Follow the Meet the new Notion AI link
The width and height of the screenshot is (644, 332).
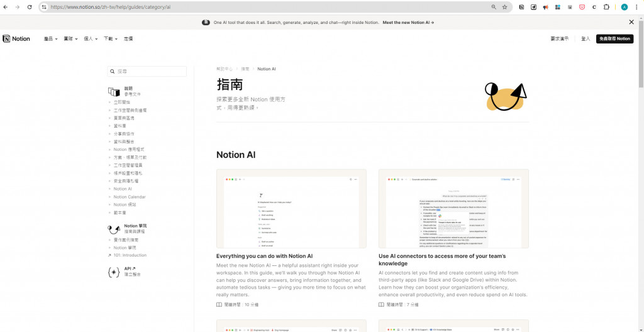click(x=408, y=23)
